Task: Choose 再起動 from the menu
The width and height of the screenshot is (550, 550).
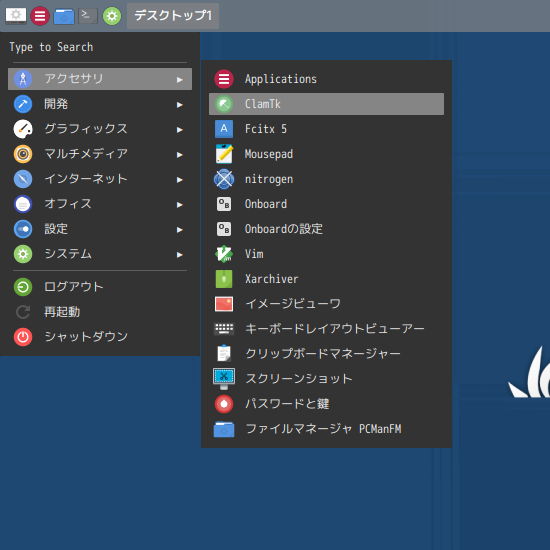Action: (100, 312)
